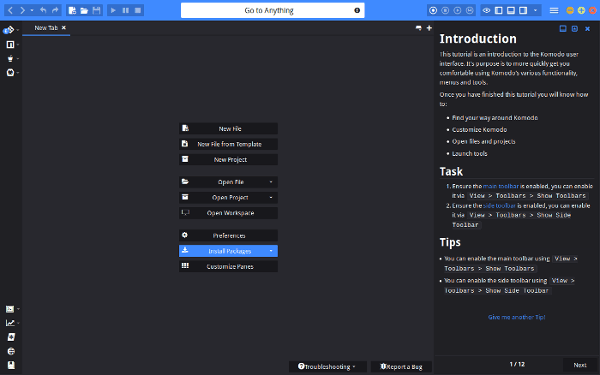Click the Report a Bug button

[x=401, y=367]
